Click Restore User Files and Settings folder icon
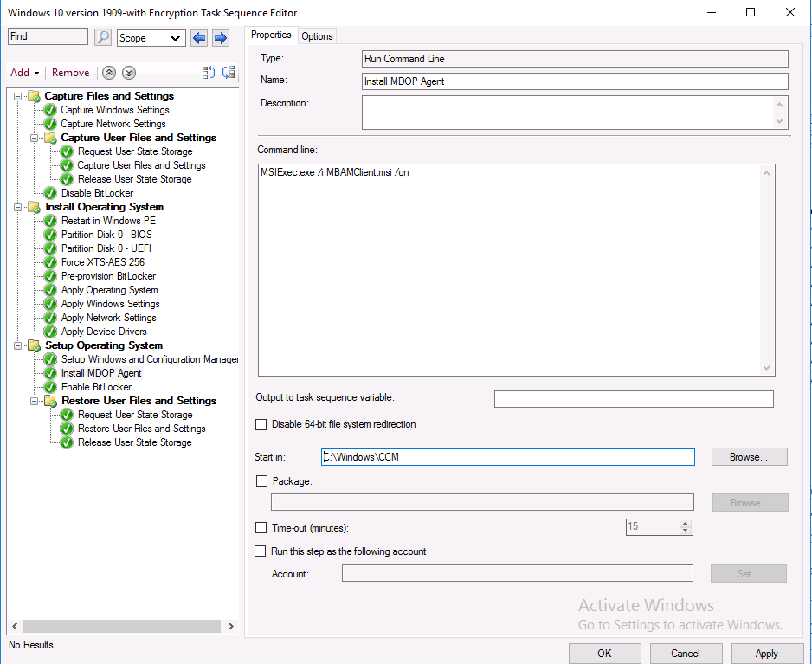The width and height of the screenshot is (812, 664). tap(50, 401)
